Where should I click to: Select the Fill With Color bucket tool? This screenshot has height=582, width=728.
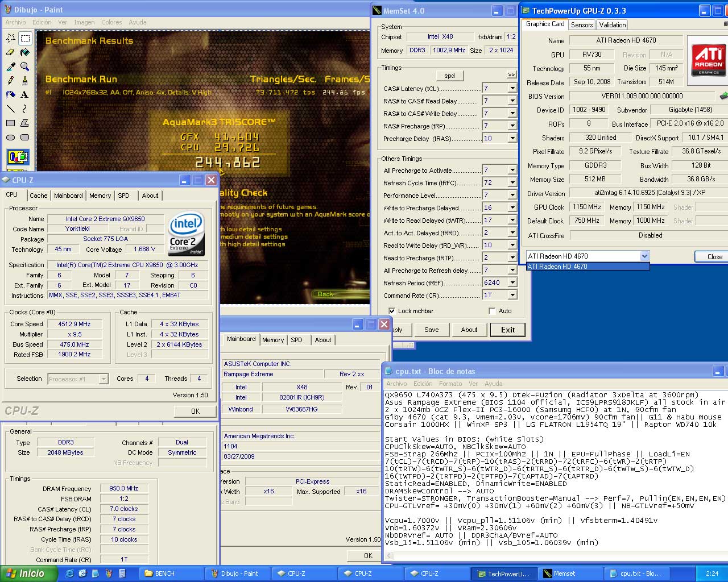click(x=24, y=52)
